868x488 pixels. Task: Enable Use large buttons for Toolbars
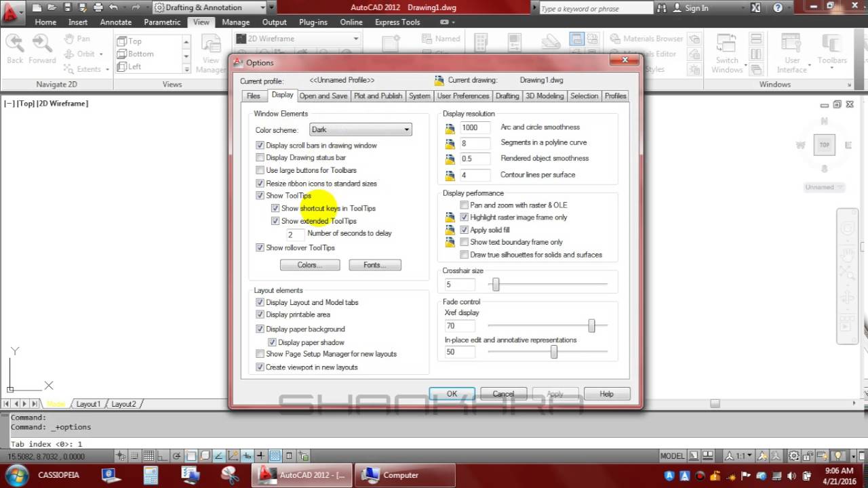[260, 170]
